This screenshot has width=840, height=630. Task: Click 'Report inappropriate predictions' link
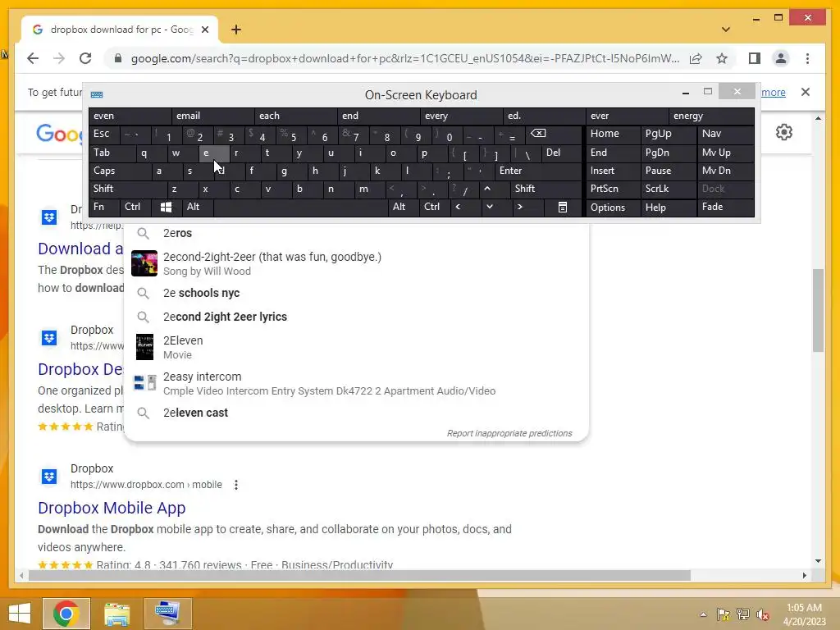(x=509, y=433)
